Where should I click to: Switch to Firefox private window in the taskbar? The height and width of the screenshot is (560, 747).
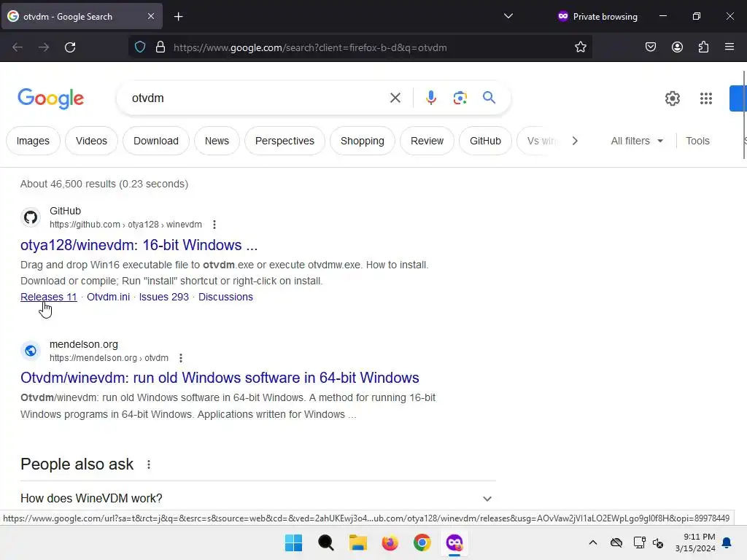pos(454,542)
